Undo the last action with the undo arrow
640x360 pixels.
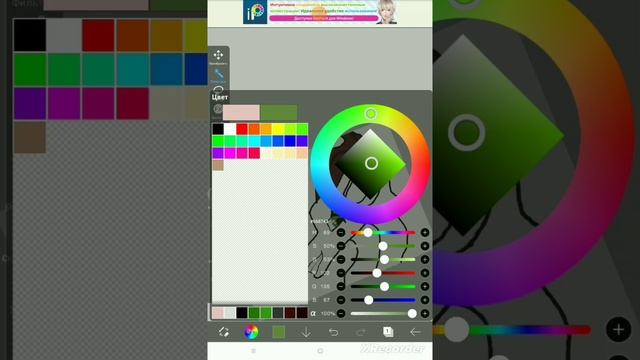click(x=333, y=332)
